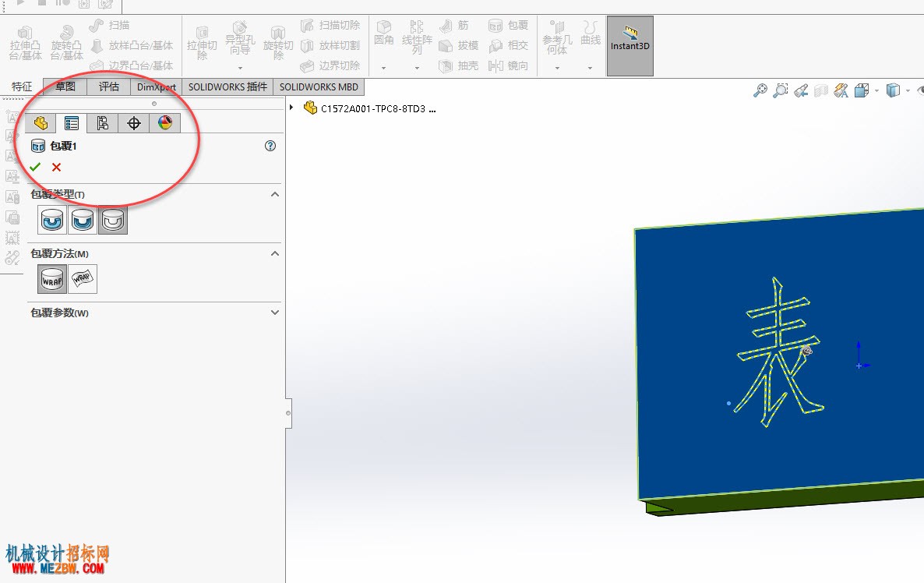Click Dynamic Annotation Views icon
Image resolution: width=924 pixels, height=583 pixels.
[841, 90]
